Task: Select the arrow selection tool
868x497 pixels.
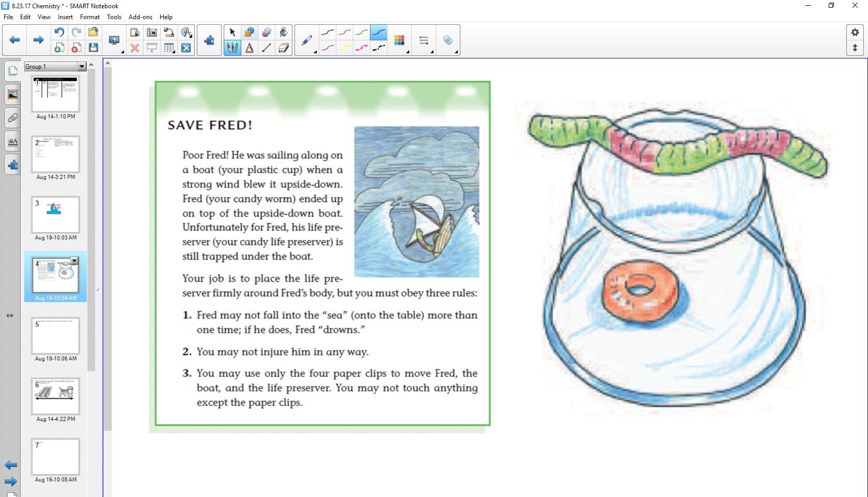Action: click(233, 32)
